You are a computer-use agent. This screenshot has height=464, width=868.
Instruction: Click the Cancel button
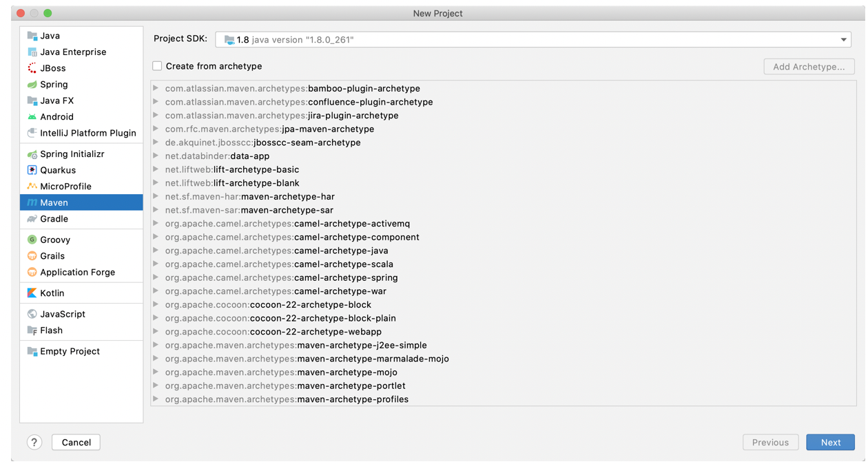[x=76, y=442]
